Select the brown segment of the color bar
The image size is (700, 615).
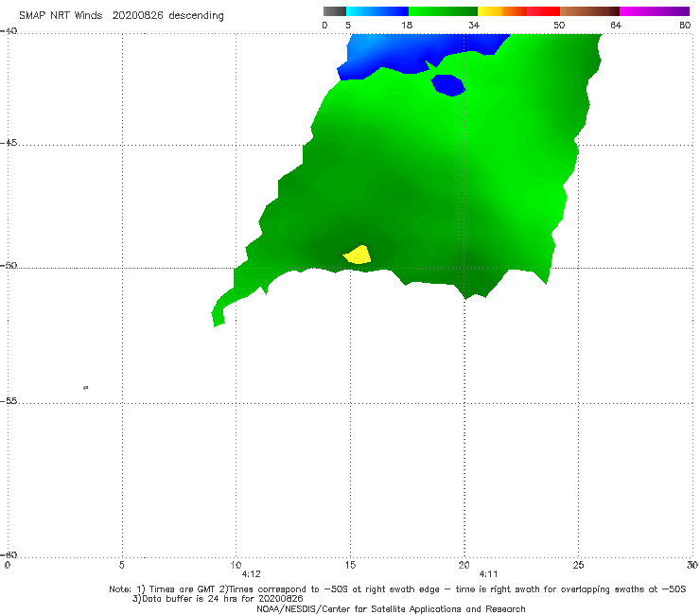coord(589,11)
